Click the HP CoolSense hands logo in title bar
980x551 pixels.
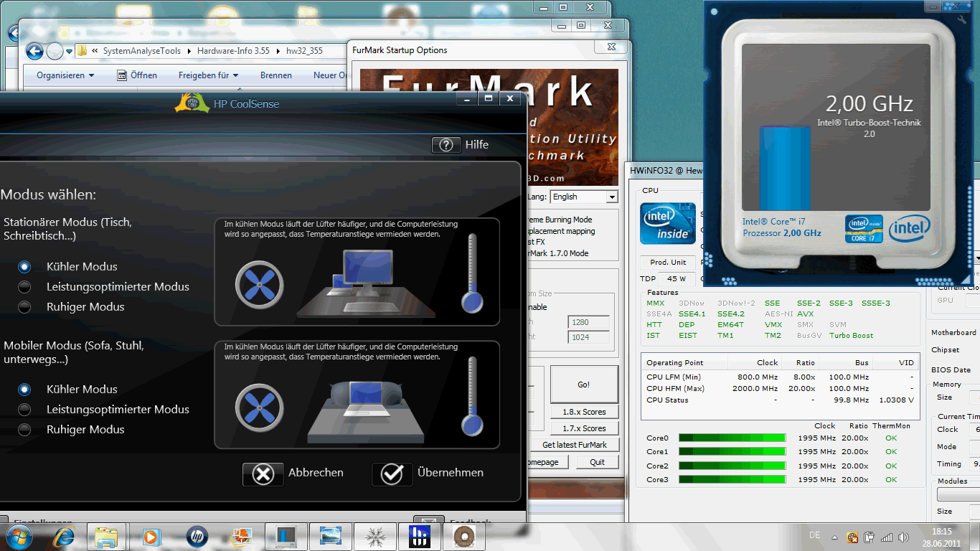coord(192,103)
